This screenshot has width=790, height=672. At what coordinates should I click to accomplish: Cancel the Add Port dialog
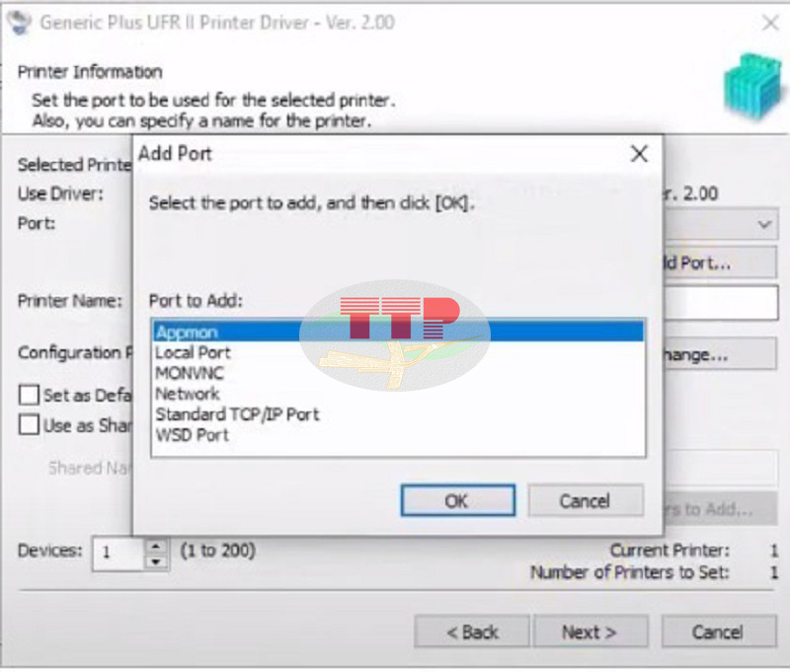click(x=586, y=501)
